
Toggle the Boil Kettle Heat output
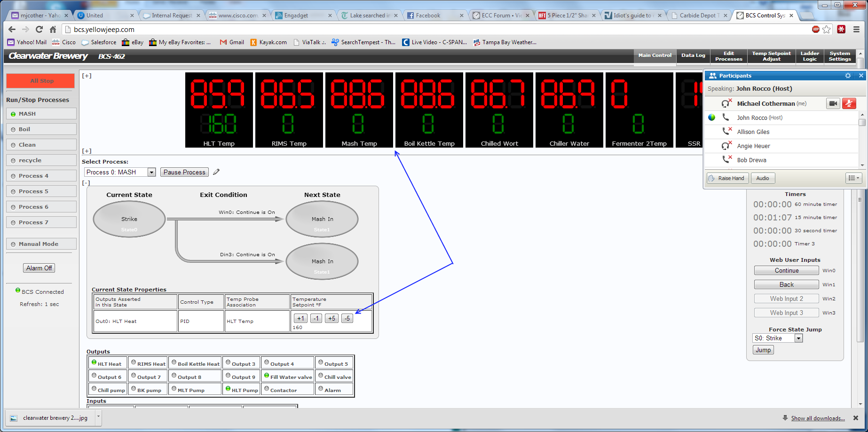(195, 363)
